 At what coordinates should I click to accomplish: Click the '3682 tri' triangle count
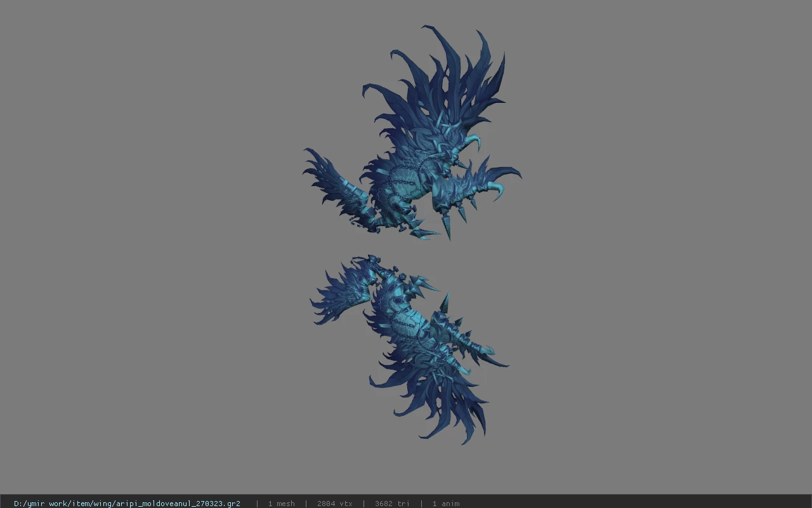click(x=392, y=504)
